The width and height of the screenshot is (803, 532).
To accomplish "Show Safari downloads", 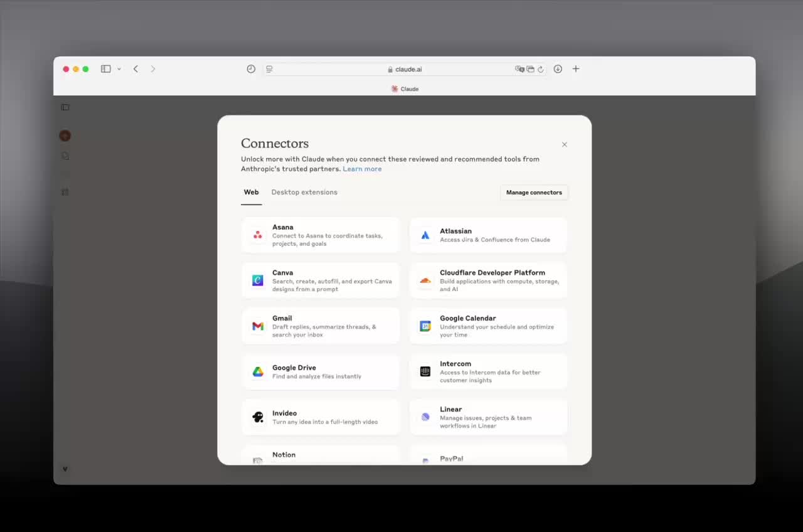I will pyautogui.click(x=558, y=69).
